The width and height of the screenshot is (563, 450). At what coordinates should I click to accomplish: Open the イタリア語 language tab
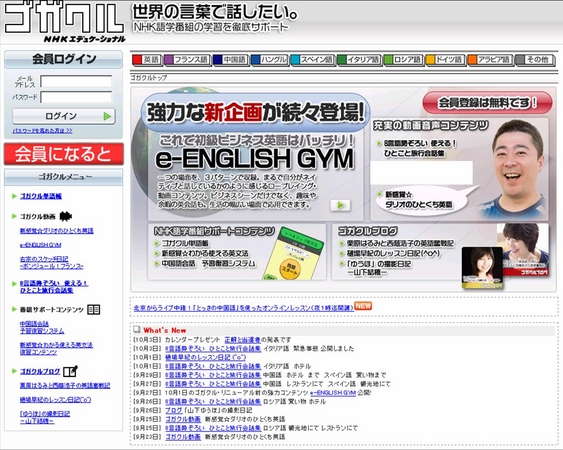(359, 60)
